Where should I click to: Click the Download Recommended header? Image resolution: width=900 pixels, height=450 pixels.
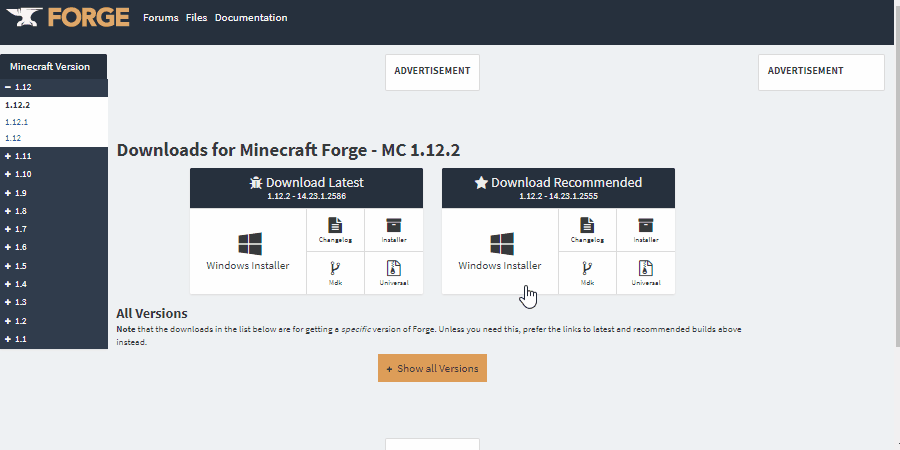tap(558, 188)
